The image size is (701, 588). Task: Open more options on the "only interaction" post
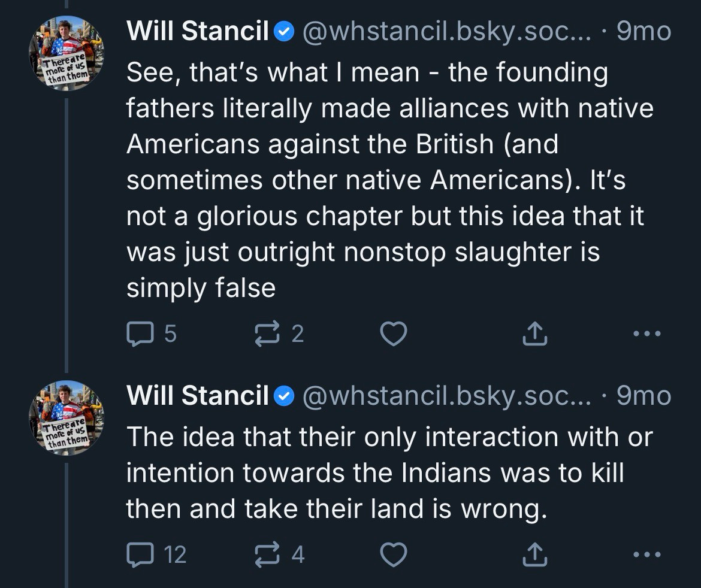coord(647,555)
